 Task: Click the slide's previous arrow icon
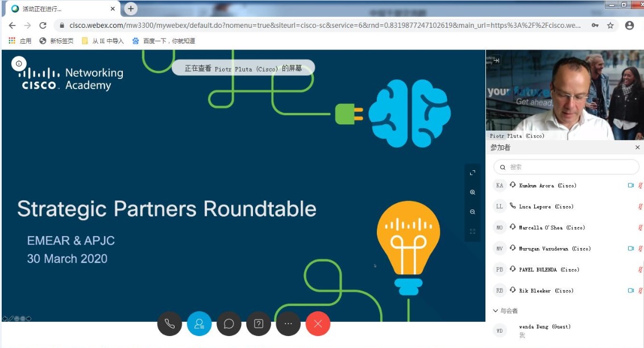tap(5, 318)
